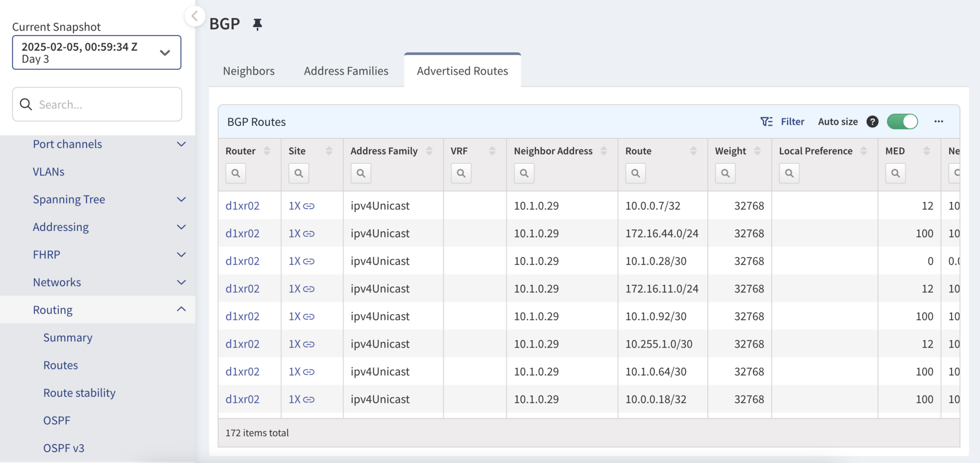
Task: Click the site link icon next to 1X
Action: point(309,205)
